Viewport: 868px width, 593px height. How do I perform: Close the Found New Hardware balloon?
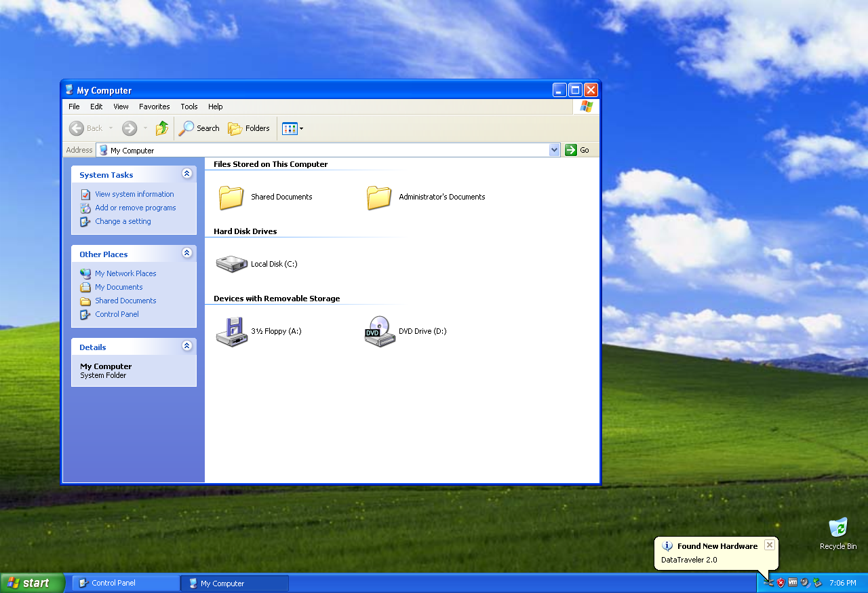click(769, 545)
